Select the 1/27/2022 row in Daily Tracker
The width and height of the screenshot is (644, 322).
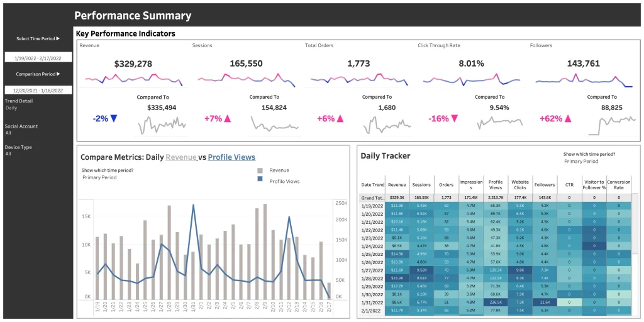click(372, 270)
